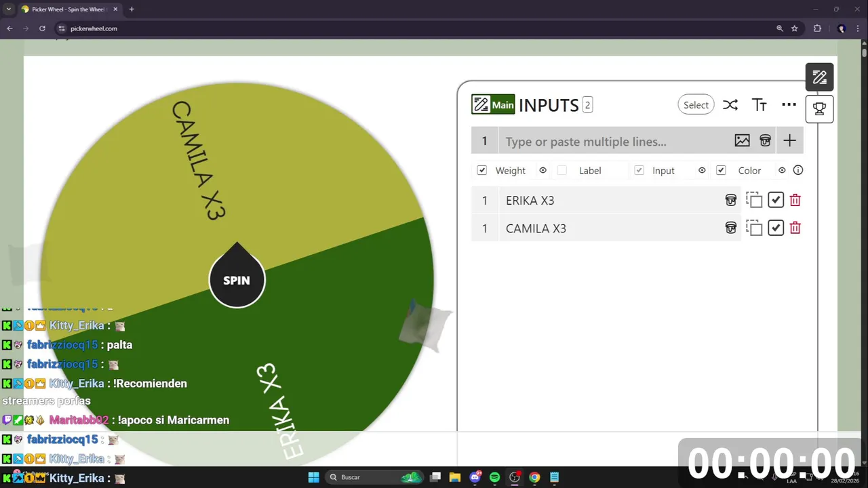Open the Windows Start menu
Viewport: 868px width, 488px height.
pyautogui.click(x=313, y=477)
